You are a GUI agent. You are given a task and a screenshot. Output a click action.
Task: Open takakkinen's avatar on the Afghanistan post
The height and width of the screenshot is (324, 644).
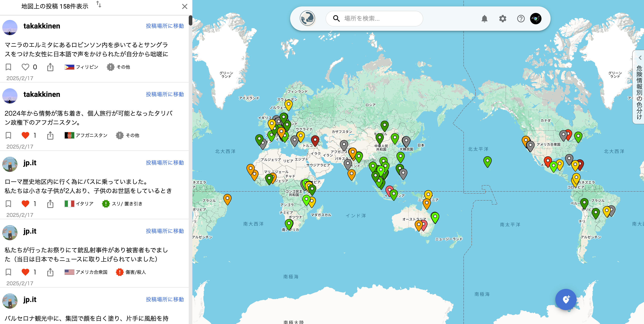click(10, 96)
